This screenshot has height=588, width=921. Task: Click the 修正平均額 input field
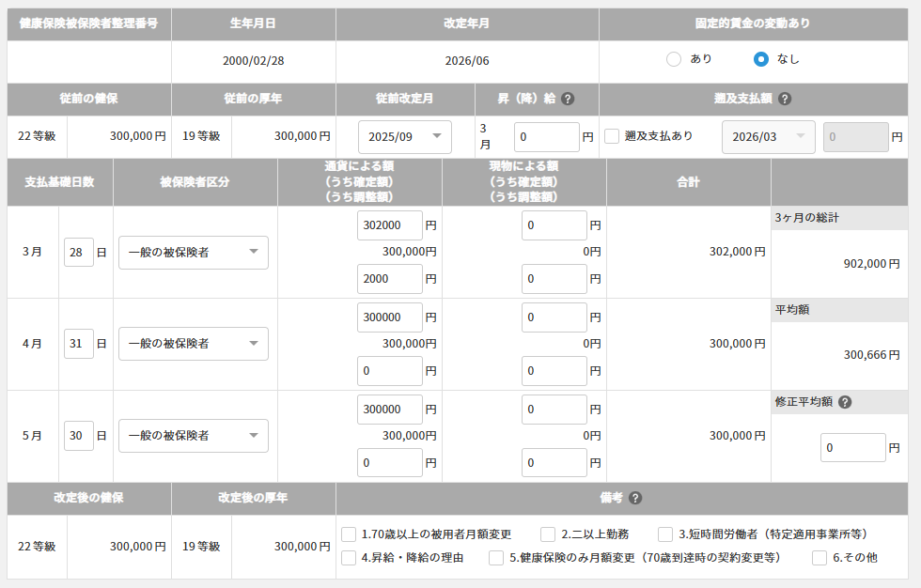853,448
